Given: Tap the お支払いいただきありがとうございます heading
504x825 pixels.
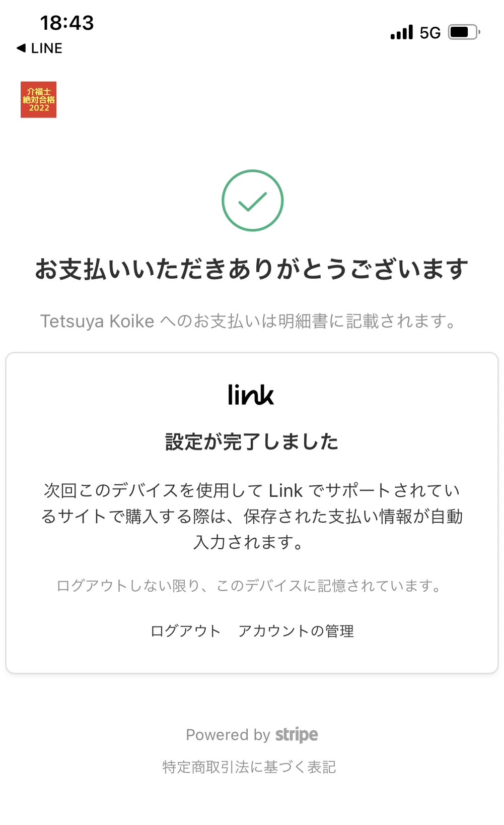Looking at the screenshot, I should tap(252, 269).
